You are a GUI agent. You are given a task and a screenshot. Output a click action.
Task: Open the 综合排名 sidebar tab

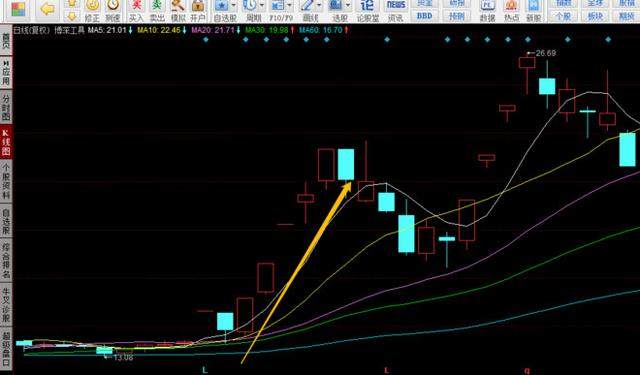pos(6,260)
